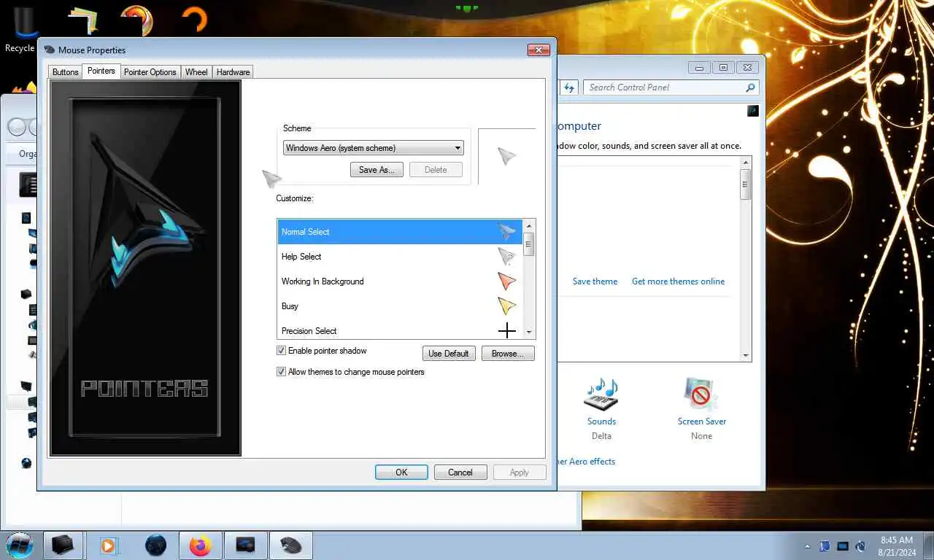
Task: Click the volume tray icon
Action: tap(860, 546)
